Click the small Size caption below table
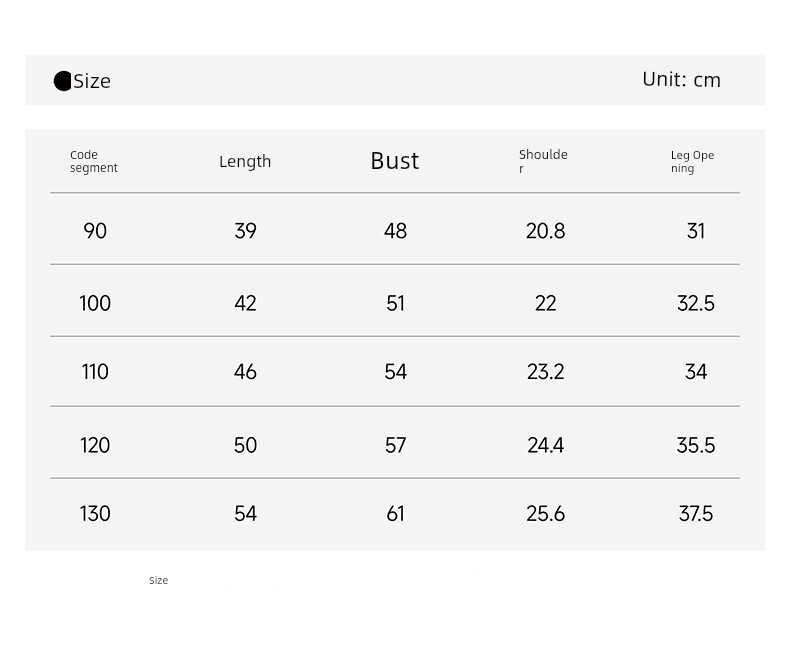Viewport: 790px width, 646px height. [x=159, y=580]
